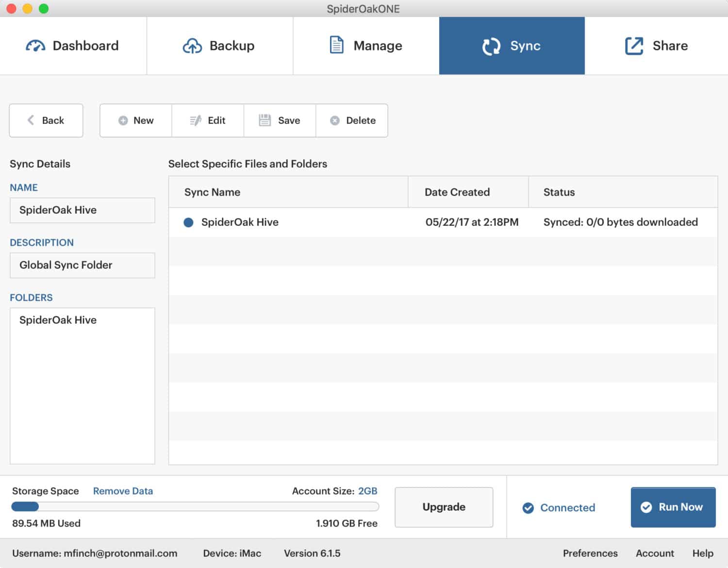Click the Save floppy disk icon
Screen dimensions: 728x568
pyautogui.click(x=265, y=120)
